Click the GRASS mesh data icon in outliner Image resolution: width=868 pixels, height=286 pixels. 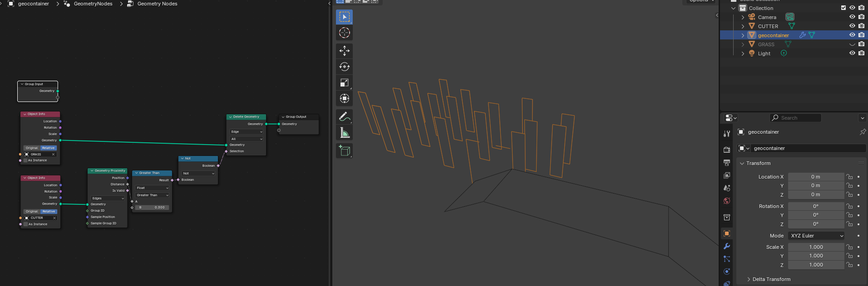(x=788, y=44)
